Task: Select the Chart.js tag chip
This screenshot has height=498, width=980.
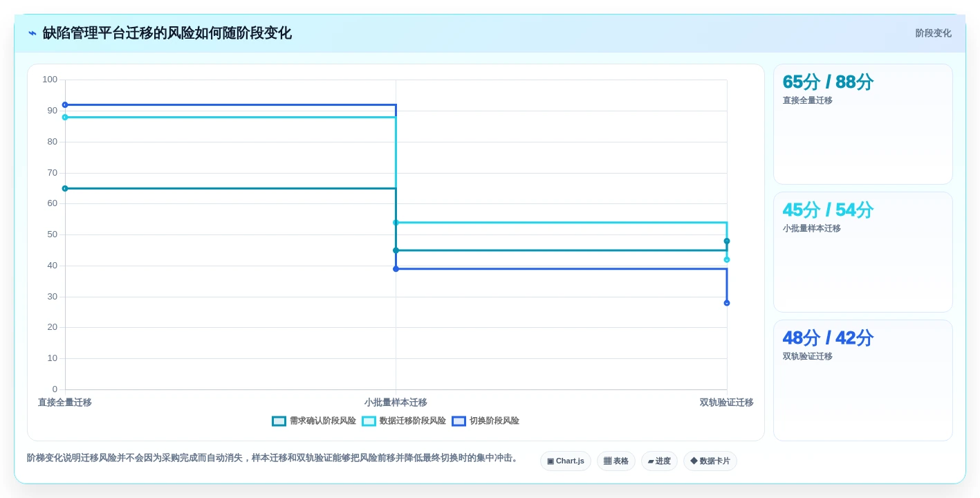Action: tap(565, 461)
